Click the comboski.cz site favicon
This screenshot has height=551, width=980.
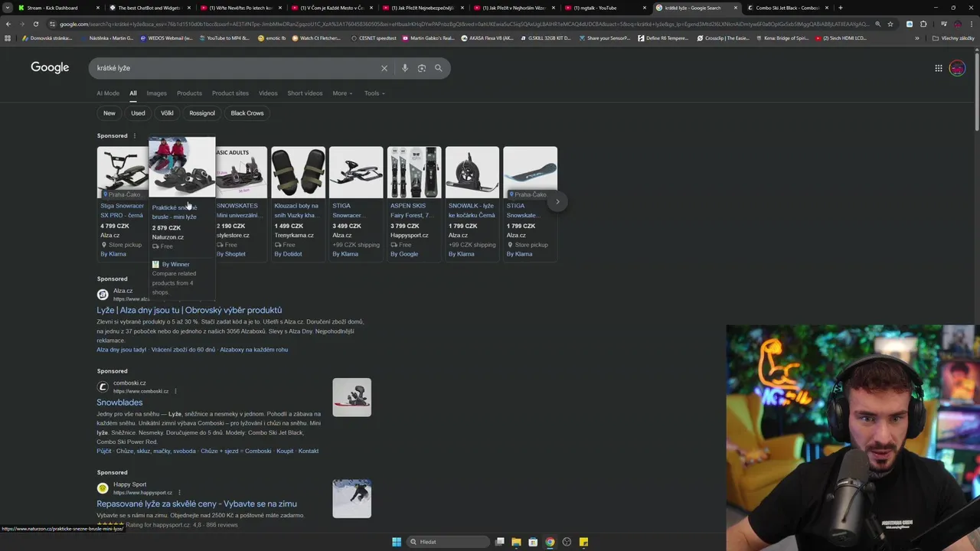(103, 386)
